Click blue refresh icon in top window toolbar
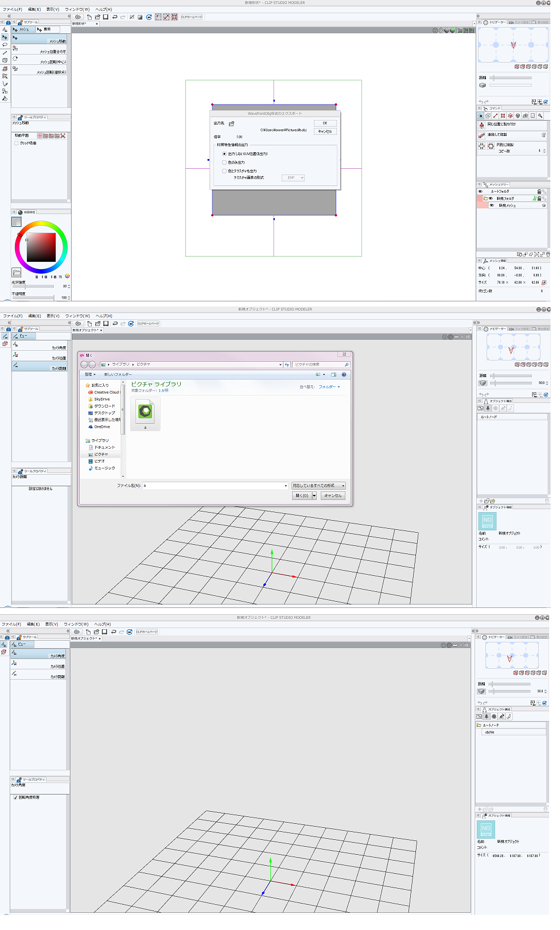The width and height of the screenshot is (560, 930). [149, 17]
